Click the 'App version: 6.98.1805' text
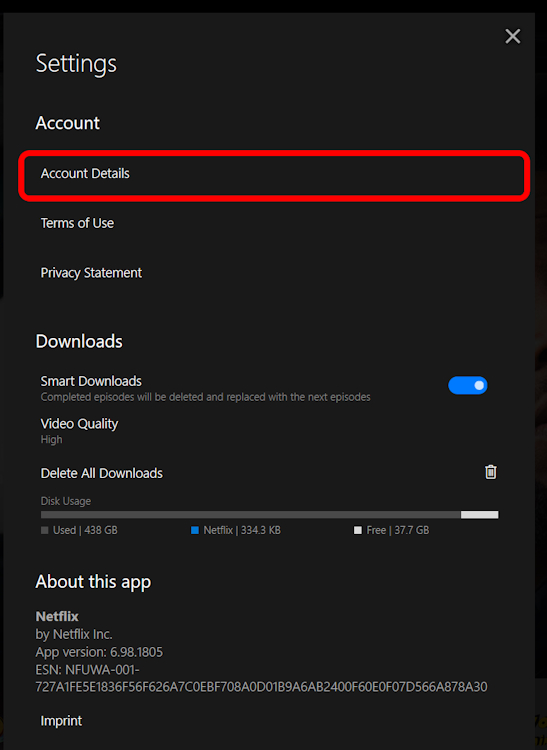This screenshot has width=547, height=750. (99, 652)
